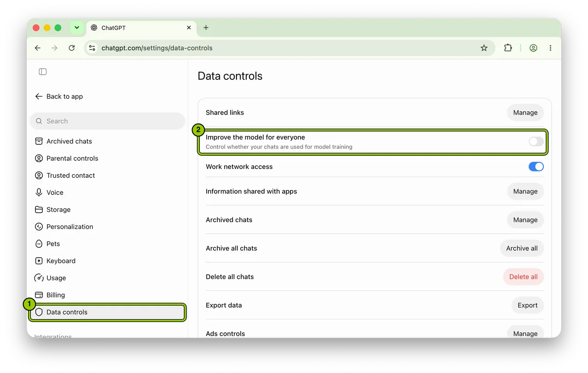Click the Export button

(x=527, y=305)
